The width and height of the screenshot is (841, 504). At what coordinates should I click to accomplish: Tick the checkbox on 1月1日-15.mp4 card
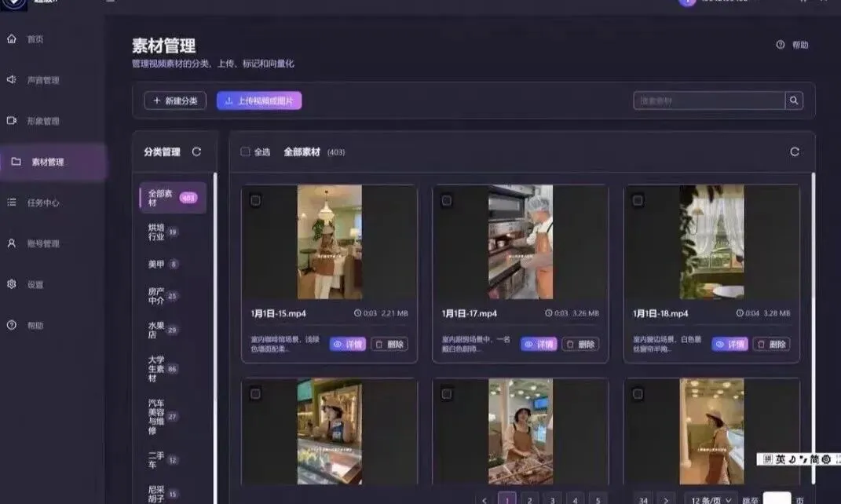click(x=255, y=200)
